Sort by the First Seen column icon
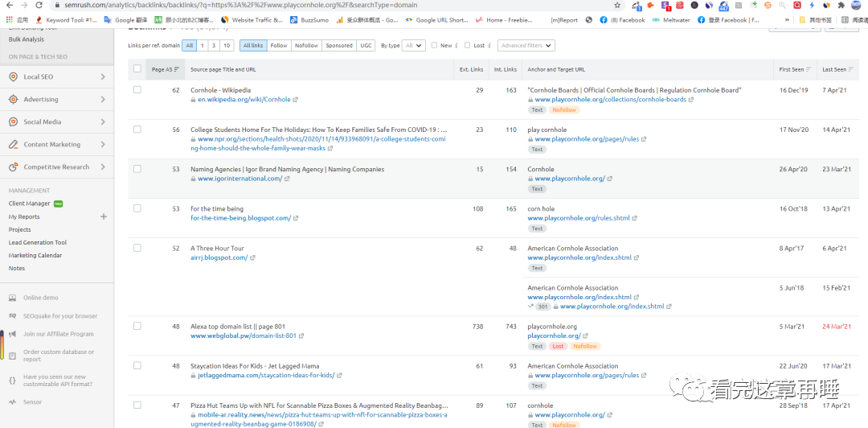 (x=809, y=69)
